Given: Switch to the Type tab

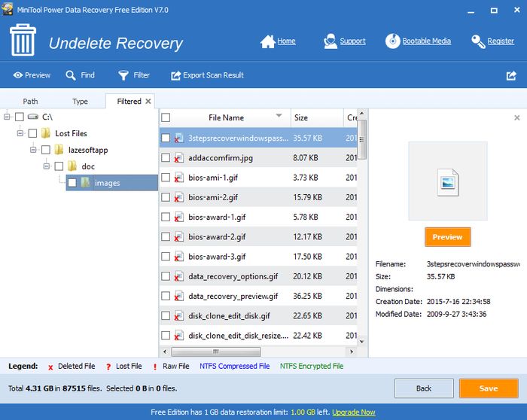Looking at the screenshot, I should tap(80, 102).
